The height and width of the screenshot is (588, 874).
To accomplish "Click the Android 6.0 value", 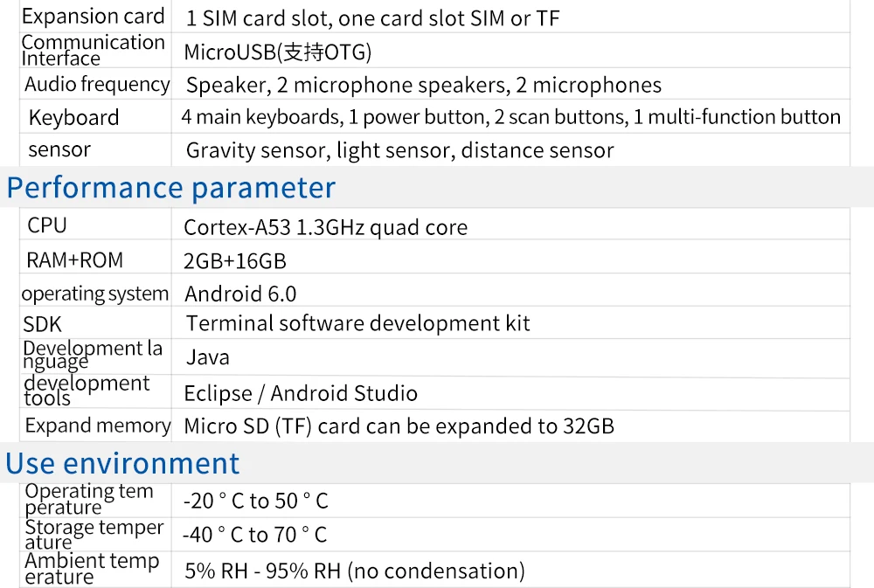I will (240, 294).
